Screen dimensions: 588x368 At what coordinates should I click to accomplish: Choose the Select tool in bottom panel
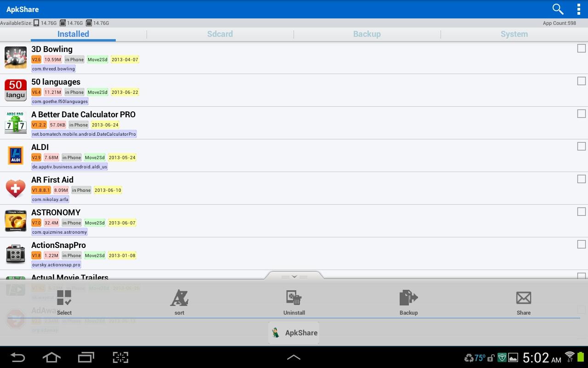(64, 302)
